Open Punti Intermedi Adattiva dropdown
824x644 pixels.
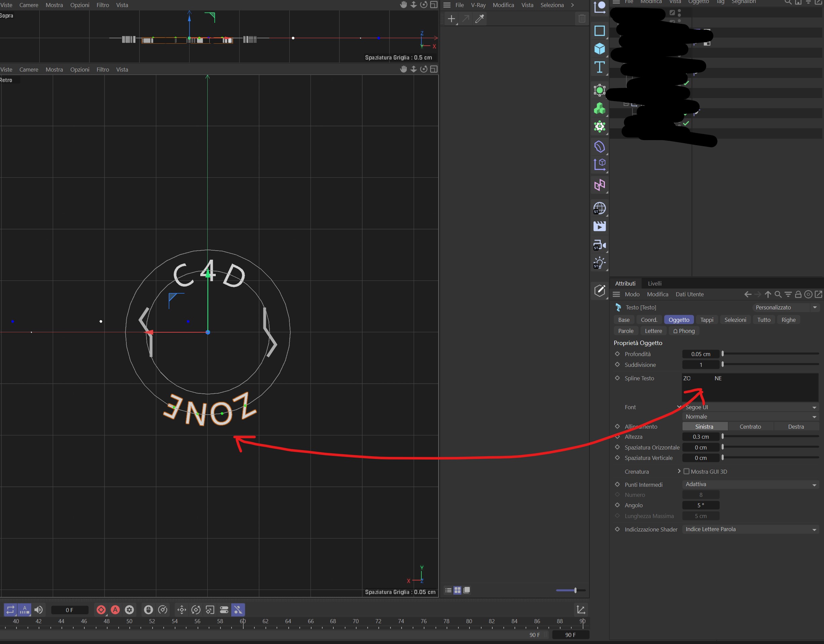(750, 484)
